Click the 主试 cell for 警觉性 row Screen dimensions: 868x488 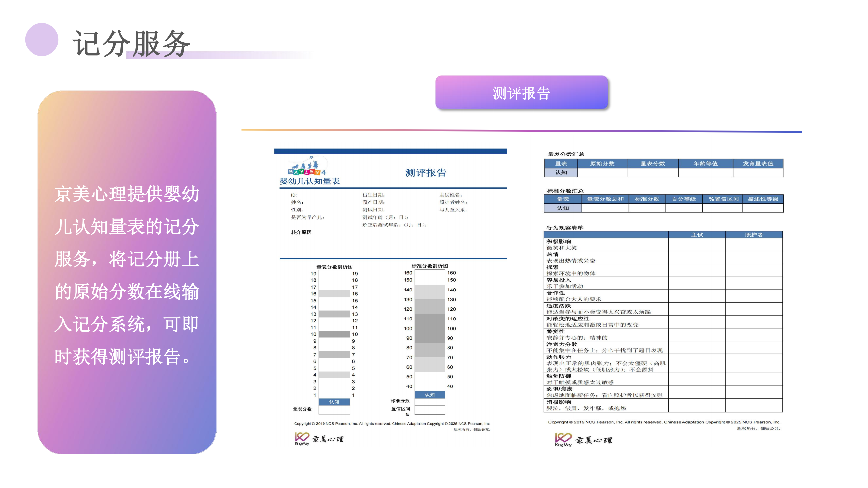697,334
